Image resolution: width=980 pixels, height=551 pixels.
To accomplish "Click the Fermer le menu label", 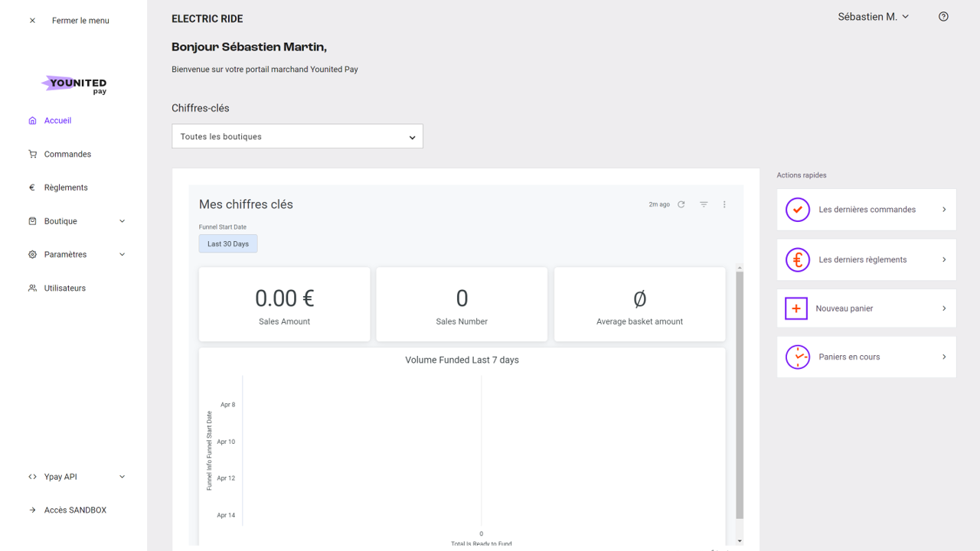I will (80, 21).
